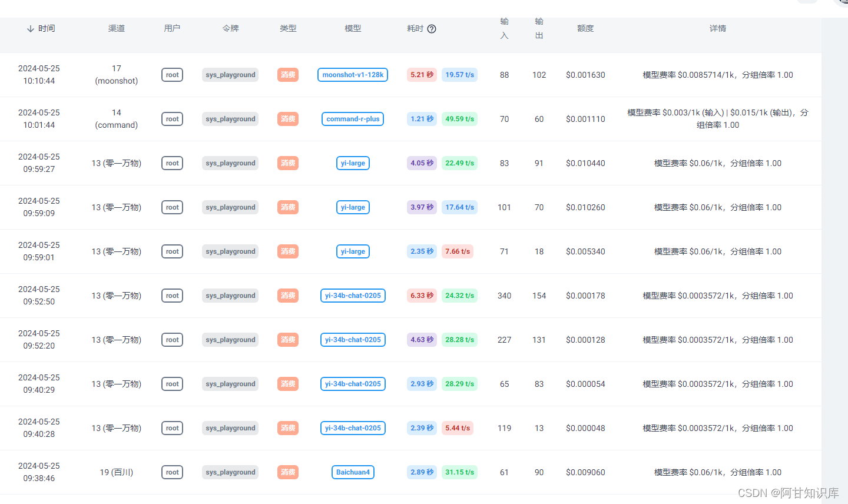This screenshot has width=848, height=504.
Task: Click channel cell 17 (moonshot)
Action: (117, 75)
